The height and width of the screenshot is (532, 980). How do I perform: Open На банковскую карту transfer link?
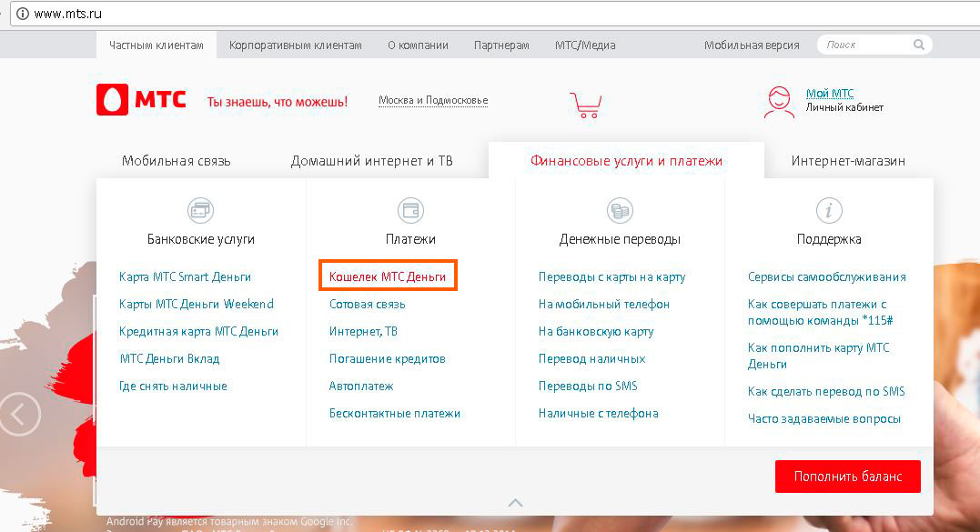click(x=596, y=332)
